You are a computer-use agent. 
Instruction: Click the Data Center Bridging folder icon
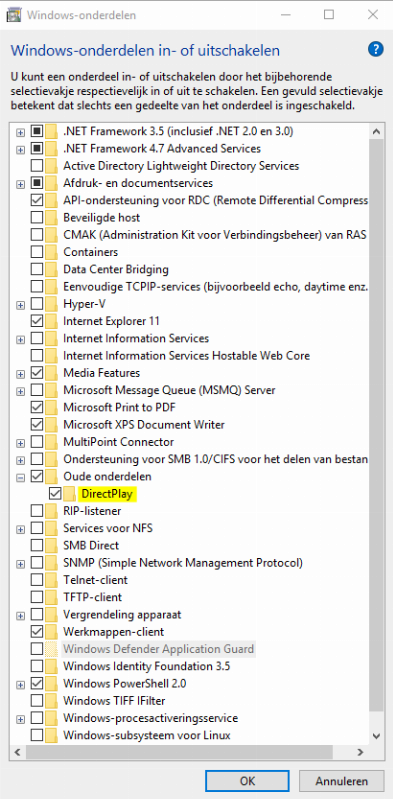pyautogui.click(x=51, y=270)
